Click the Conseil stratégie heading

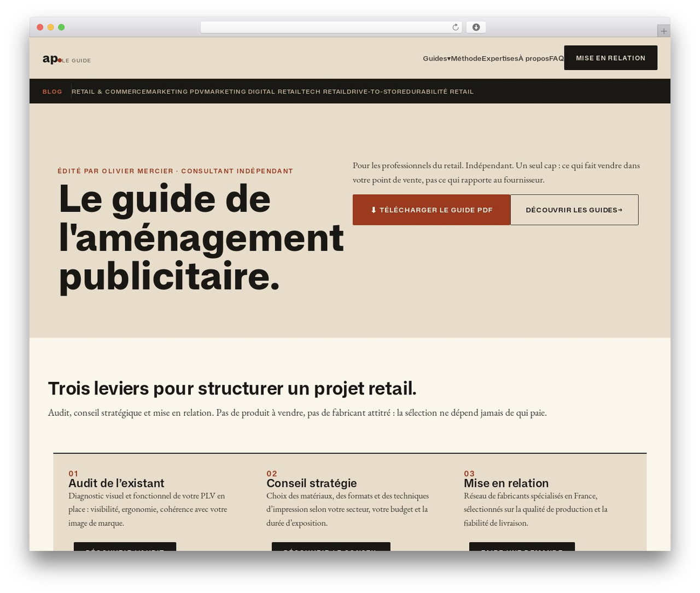pyautogui.click(x=312, y=483)
